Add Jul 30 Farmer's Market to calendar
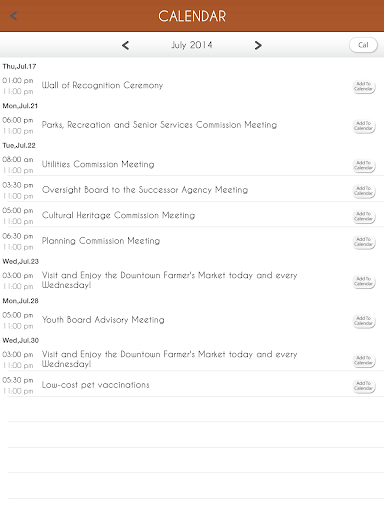Viewport: 384px width, 512px height. 364,360
